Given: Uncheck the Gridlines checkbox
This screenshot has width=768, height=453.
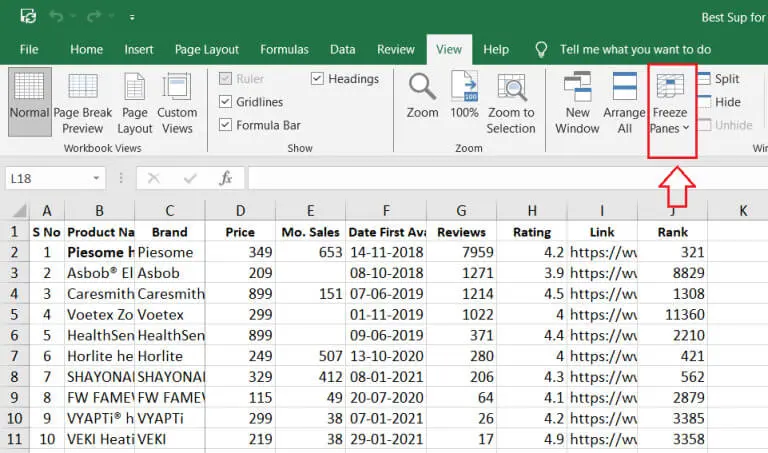Looking at the screenshot, I should (x=225, y=102).
